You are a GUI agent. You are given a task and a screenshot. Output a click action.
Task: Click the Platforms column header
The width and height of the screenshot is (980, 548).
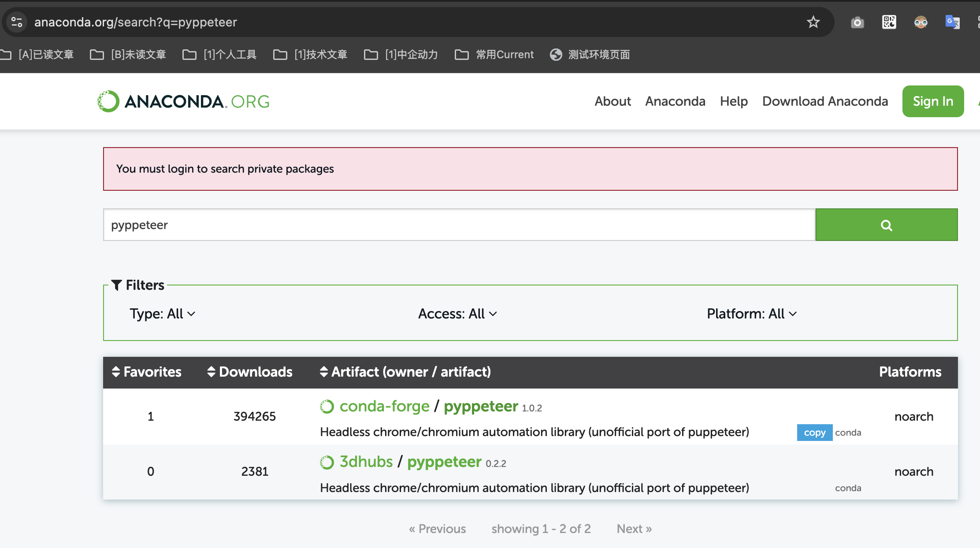tap(910, 372)
